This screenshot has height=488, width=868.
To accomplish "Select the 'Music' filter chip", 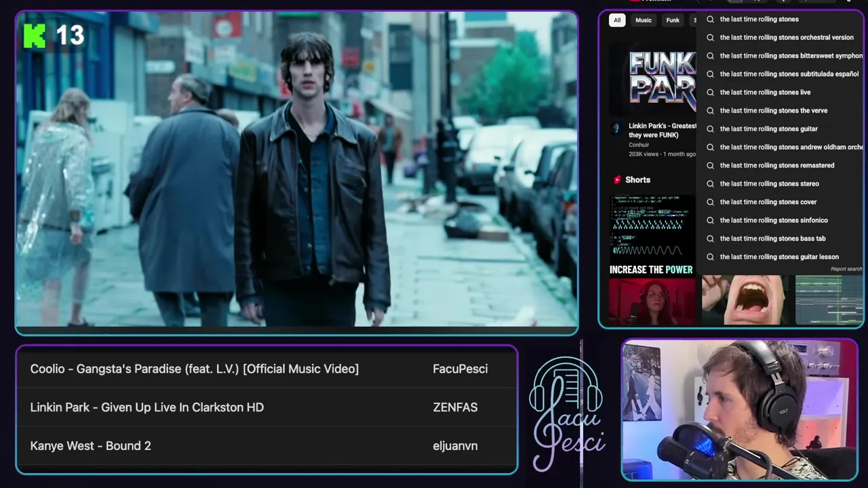I will [x=644, y=20].
